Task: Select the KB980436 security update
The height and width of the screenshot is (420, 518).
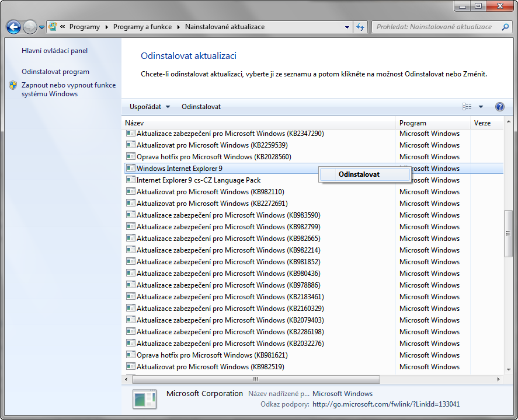Action: pos(314,274)
